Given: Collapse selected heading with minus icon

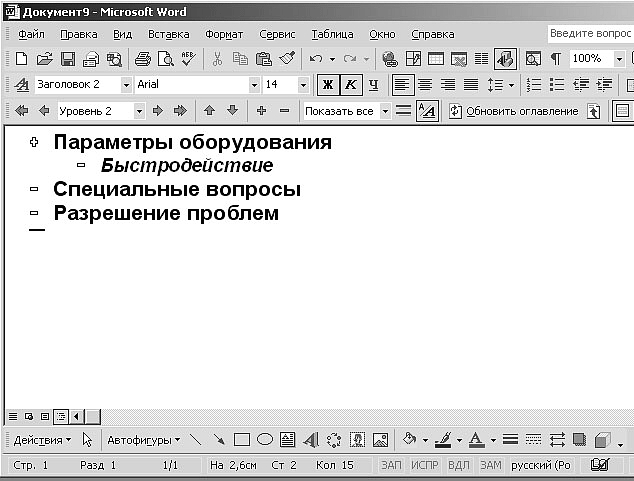Looking at the screenshot, I should point(285,110).
